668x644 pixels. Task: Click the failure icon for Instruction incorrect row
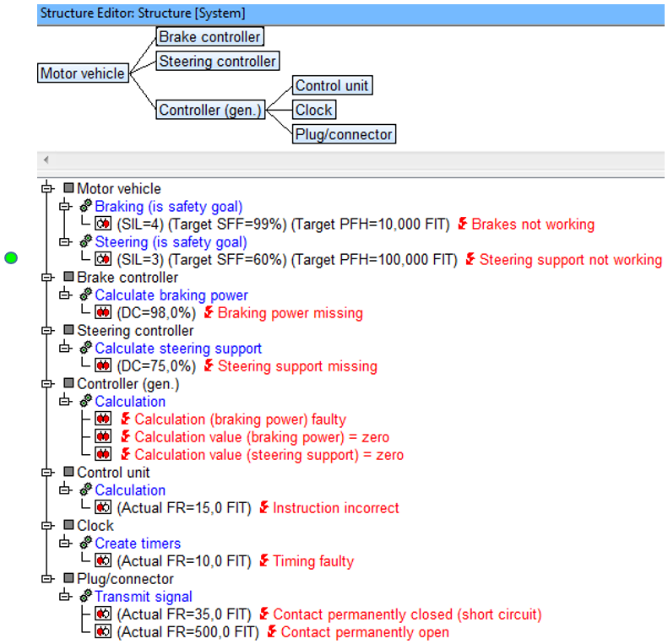(103, 507)
